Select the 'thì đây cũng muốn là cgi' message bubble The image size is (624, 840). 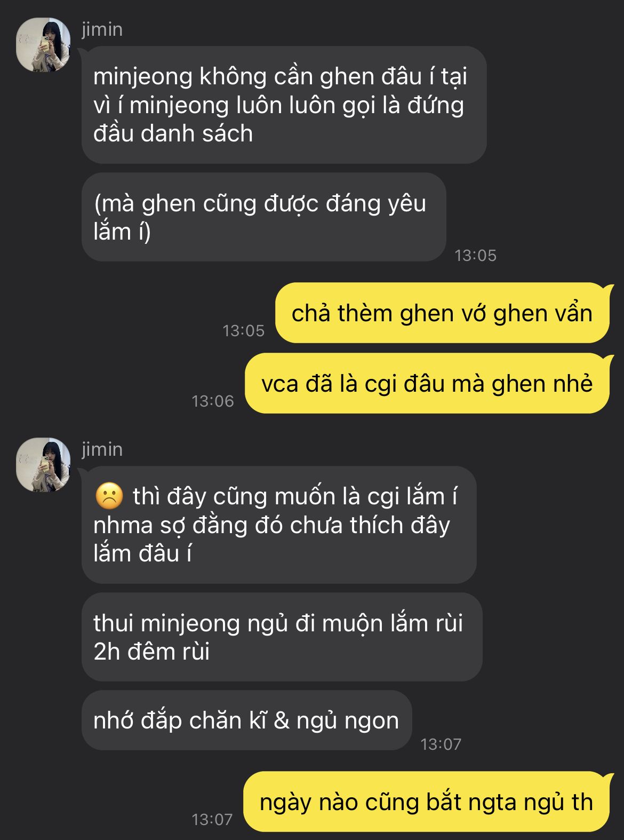click(x=279, y=525)
